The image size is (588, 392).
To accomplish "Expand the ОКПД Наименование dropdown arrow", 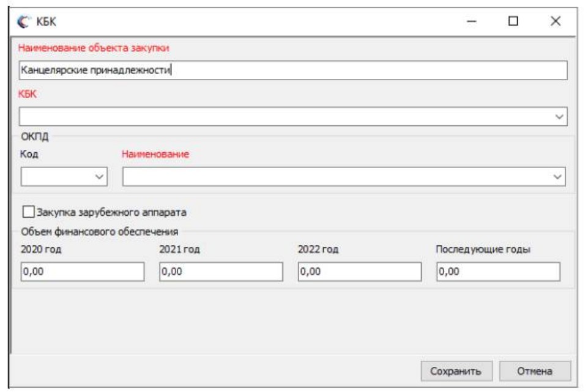I will pos(557,177).
